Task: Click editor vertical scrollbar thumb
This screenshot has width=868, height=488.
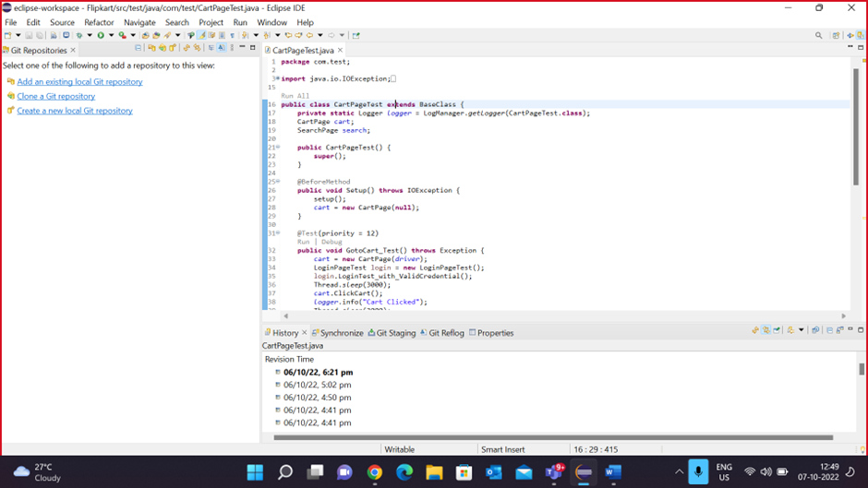Action: (856, 127)
